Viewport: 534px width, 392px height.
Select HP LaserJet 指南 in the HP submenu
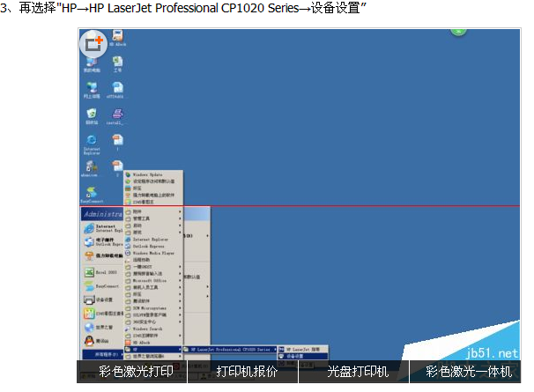(303, 350)
